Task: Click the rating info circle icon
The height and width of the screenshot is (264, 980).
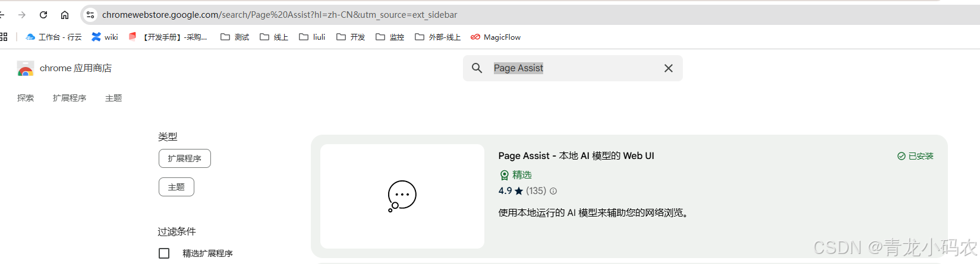Action: [x=553, y=191]
